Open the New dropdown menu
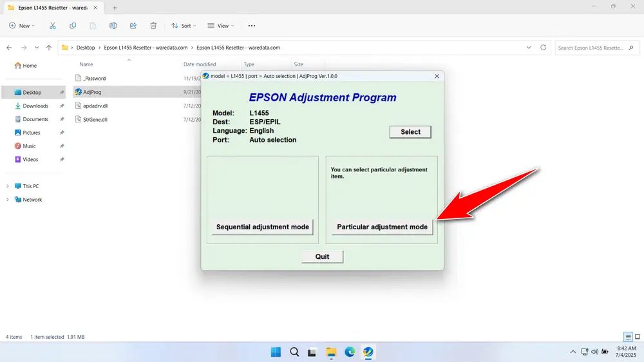 [x=22, y=26]
